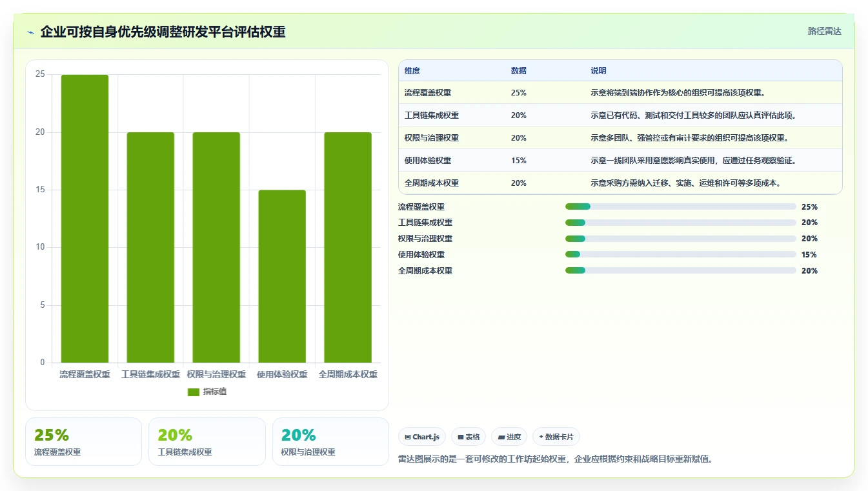Click the green legend swatch for 指标值
The image size is (868, 491).
[x=194, y=392]
